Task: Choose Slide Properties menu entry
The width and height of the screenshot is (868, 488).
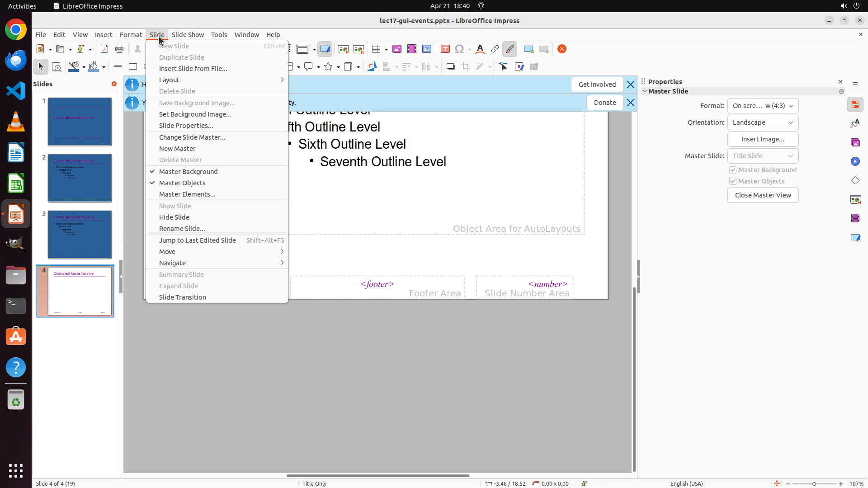Action: (186, 126)
